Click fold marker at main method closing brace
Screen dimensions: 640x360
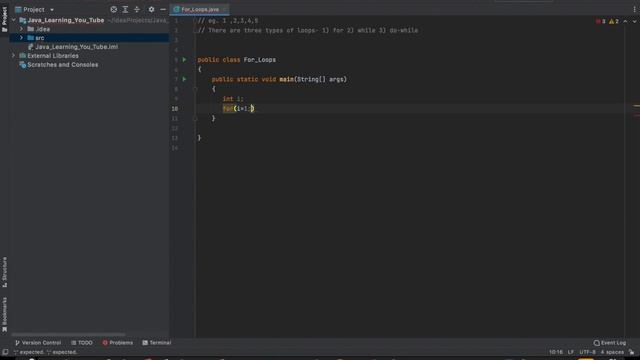point(195,118)
